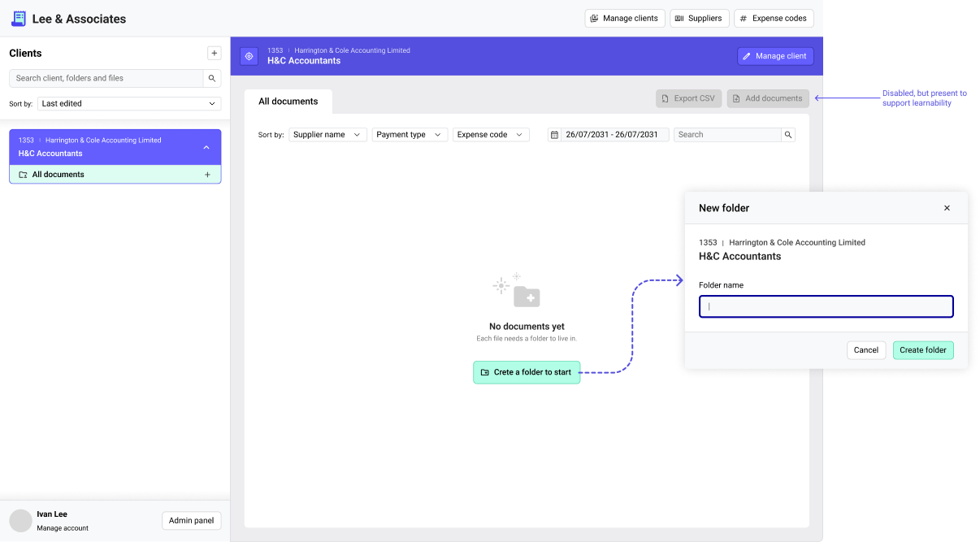The height and width of the screenshot is (542, 980).
Task: Click the Folder name input field
Action: point(826,306)
